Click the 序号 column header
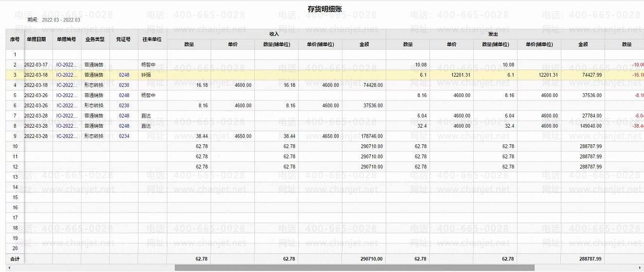This screenshot has height=272, width=644. [x=15, y=39]
